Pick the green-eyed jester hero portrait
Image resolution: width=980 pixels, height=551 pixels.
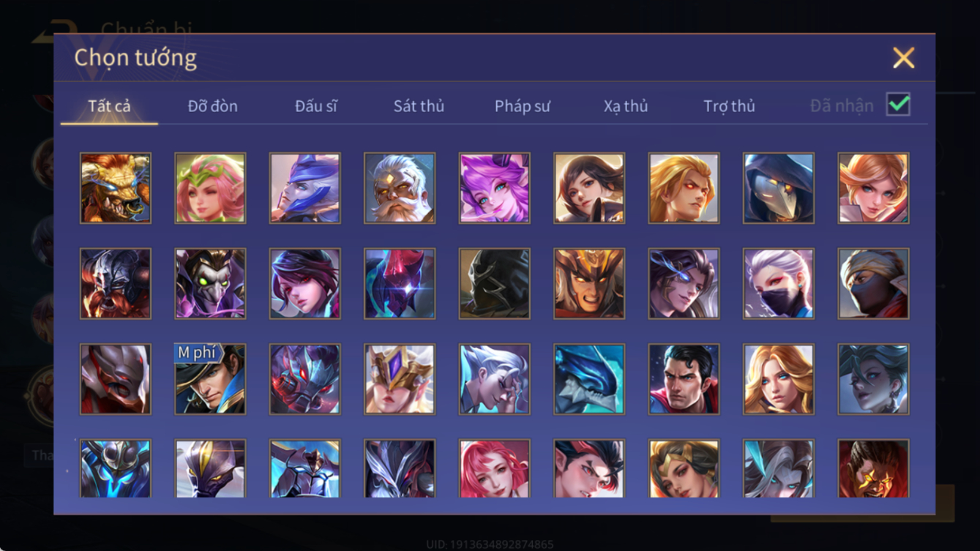(x=210, y=284)
